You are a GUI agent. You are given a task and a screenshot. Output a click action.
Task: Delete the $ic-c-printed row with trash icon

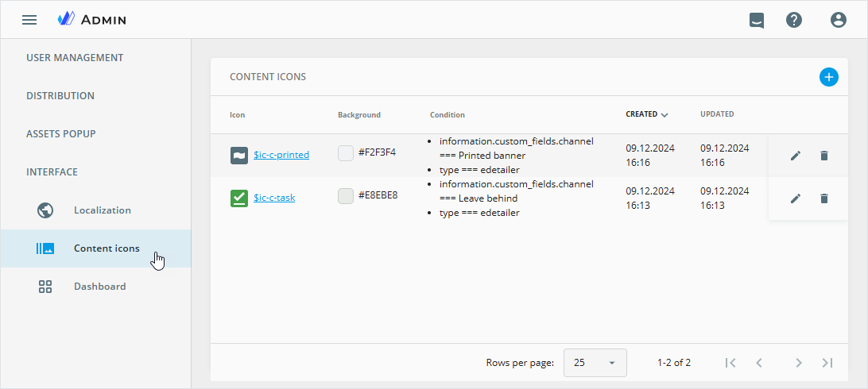[x=824, y=156]
